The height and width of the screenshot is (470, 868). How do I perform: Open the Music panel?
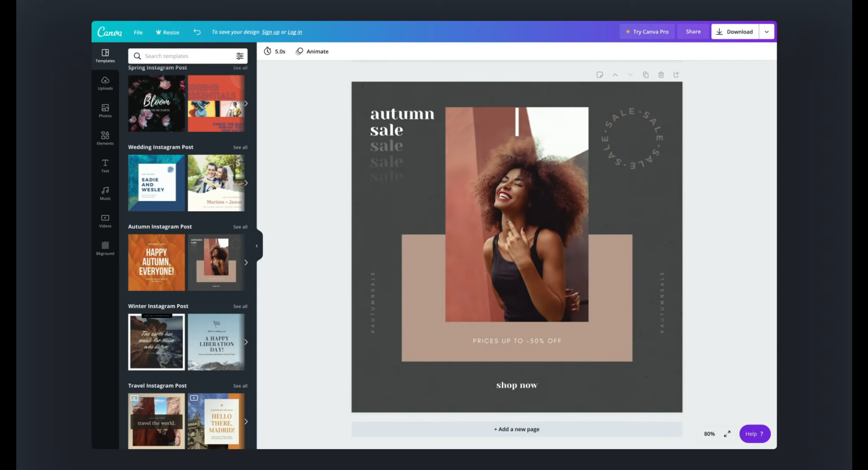pyautogui.click(x=105, y=193)
